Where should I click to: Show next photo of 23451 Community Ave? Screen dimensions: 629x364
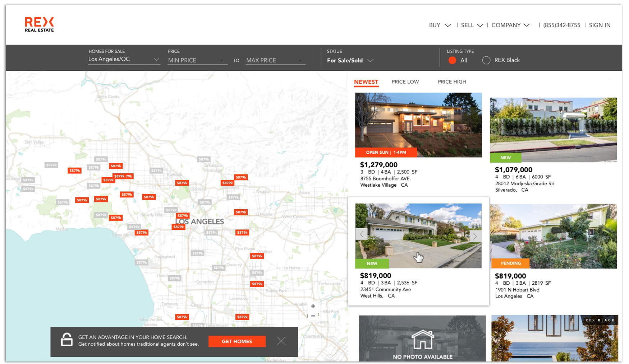click(475, 236)
